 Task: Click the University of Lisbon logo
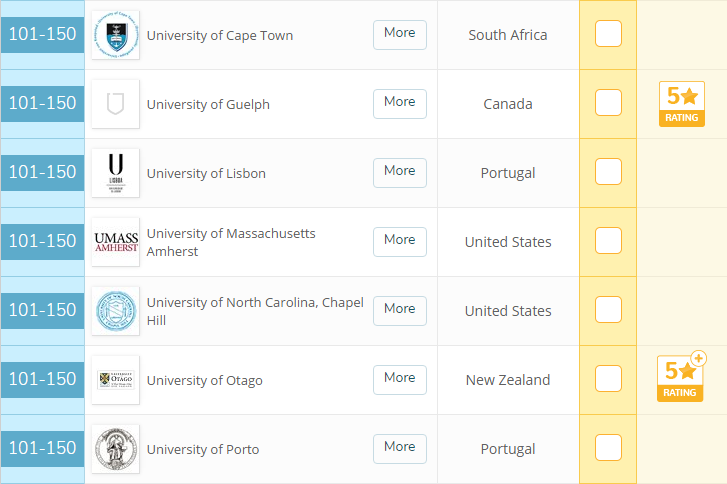[115, 173]
